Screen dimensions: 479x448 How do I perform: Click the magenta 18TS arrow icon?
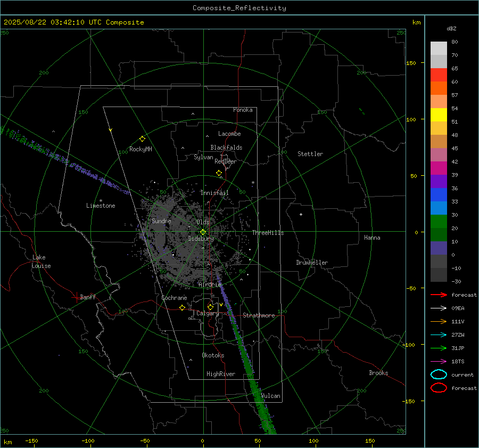[x=439, y=362]
